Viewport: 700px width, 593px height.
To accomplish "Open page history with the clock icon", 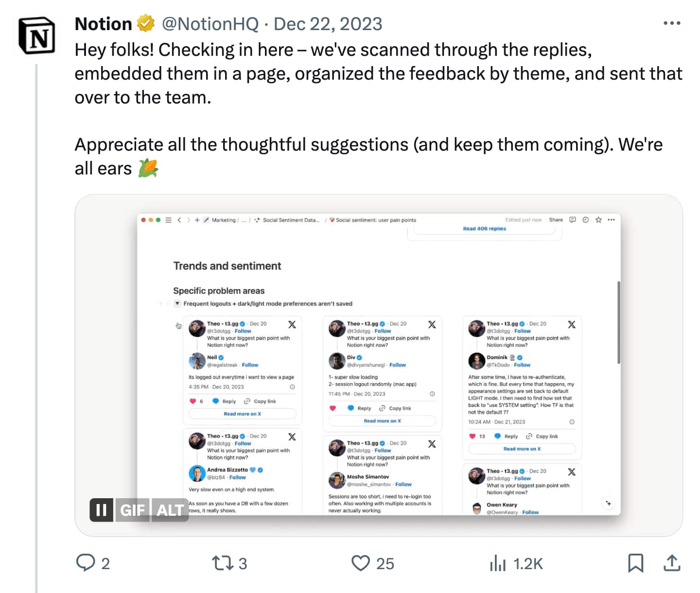I will click(x=585, y=220).
